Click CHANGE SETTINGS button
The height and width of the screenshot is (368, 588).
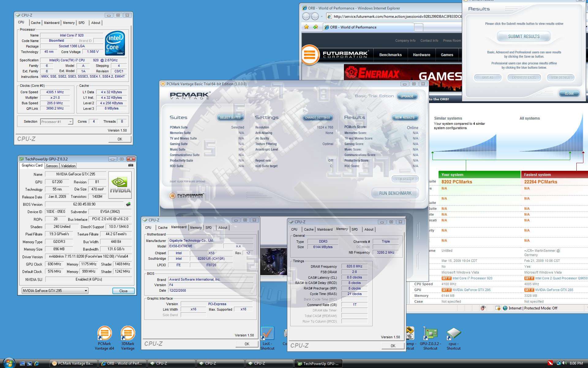tap(317, 117)
